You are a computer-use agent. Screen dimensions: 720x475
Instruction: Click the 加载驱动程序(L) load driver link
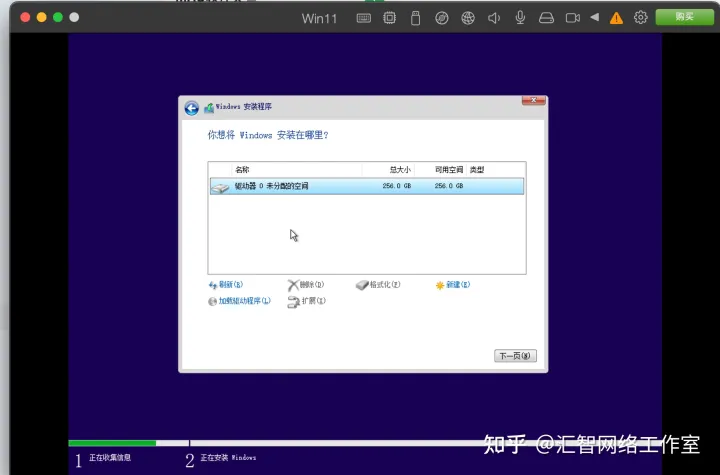click(239, 301)
